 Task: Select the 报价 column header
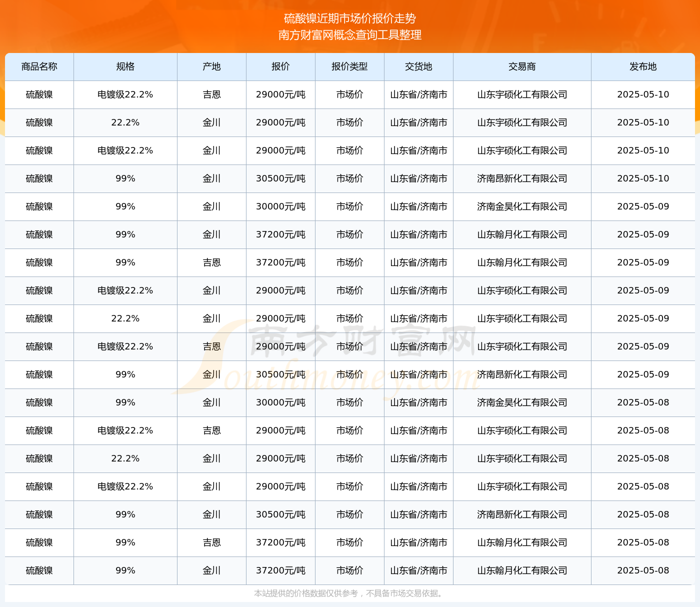pos(281,66)
